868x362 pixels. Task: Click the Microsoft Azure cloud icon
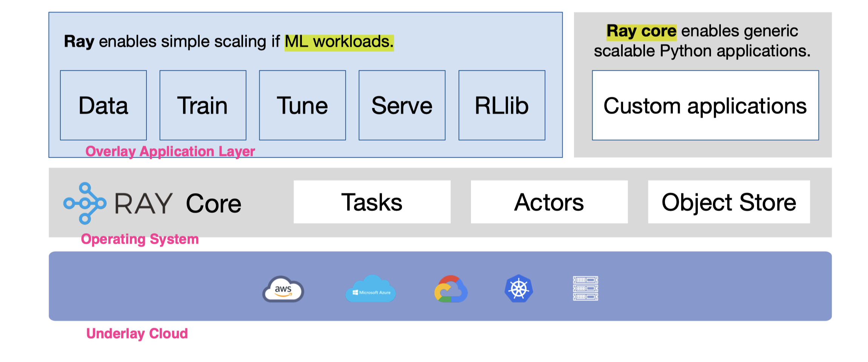371,289
